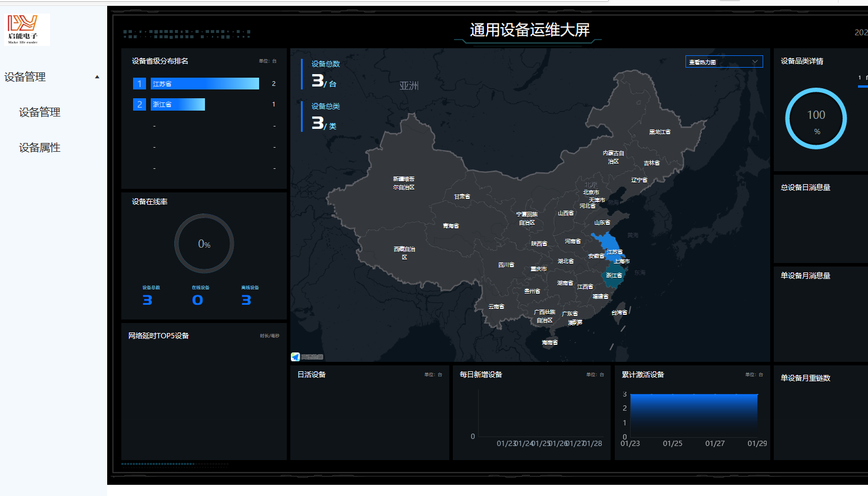Select 内蒙古自治区 on the map
This screenshot has width=868, height=496.
613,157
